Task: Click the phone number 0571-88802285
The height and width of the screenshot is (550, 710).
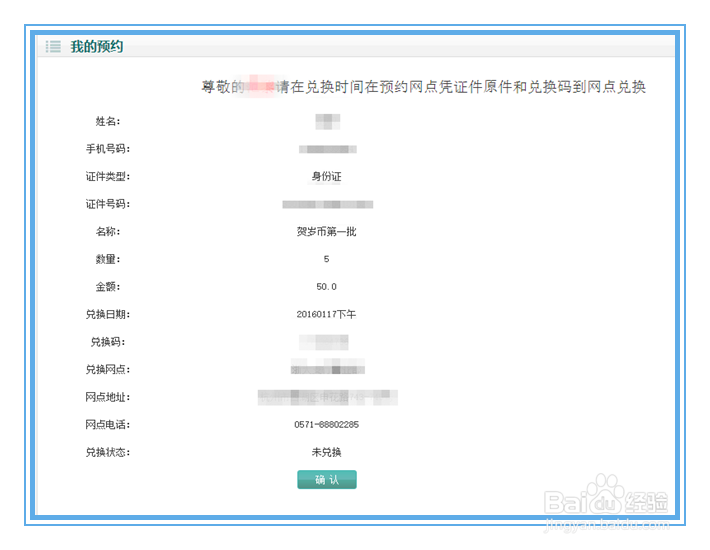Action: (x=326, y=425)
